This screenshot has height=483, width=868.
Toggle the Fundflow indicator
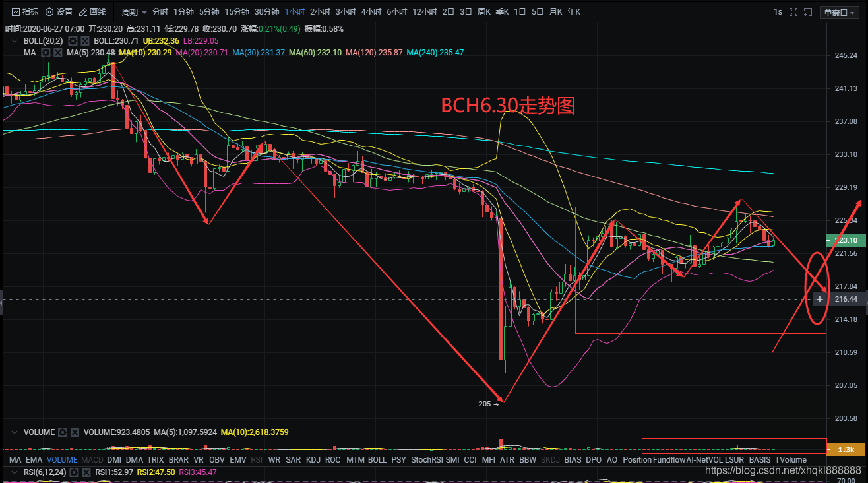[669, 460]
